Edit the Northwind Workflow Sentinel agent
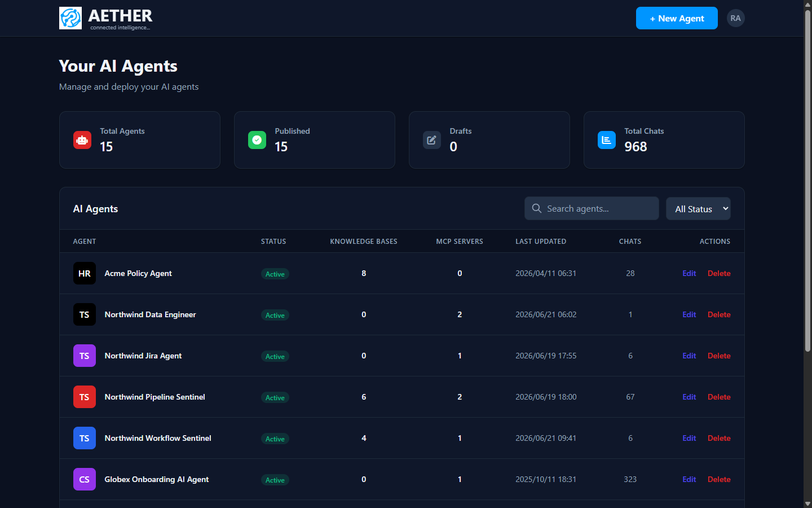Screen dimensions: 812x508 (689, 438)
